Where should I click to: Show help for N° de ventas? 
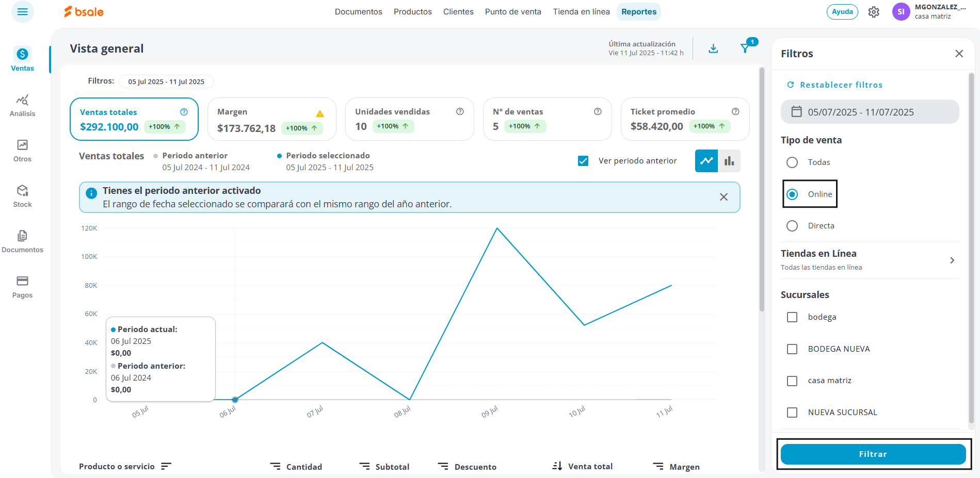(x=598, y=111)
